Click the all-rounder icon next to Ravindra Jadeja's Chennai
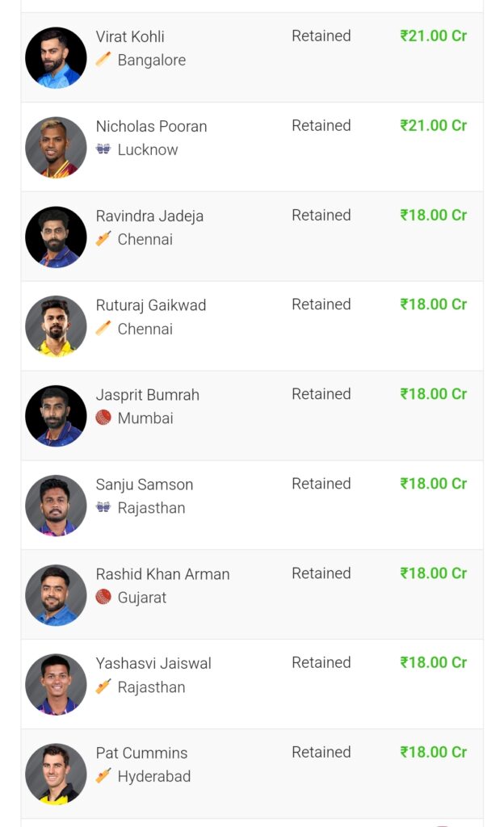The width and height of the screenshot is (504, 827). coord(103,238)
